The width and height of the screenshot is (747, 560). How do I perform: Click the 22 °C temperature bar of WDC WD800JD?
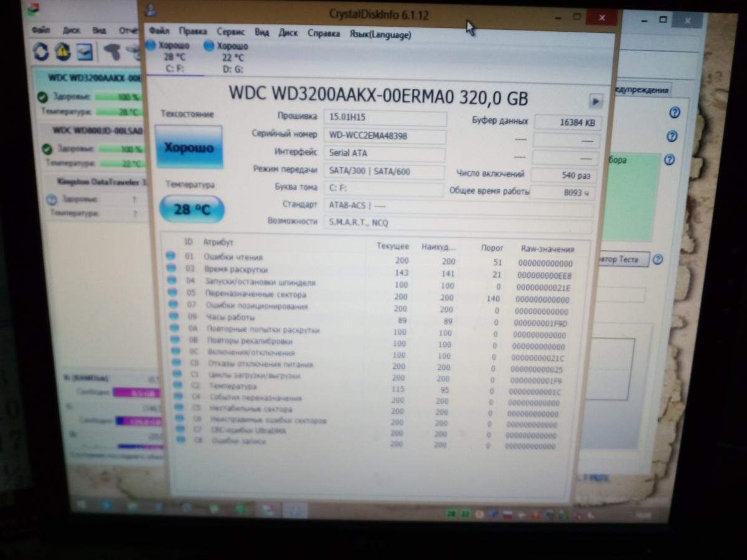pos(121,164)
